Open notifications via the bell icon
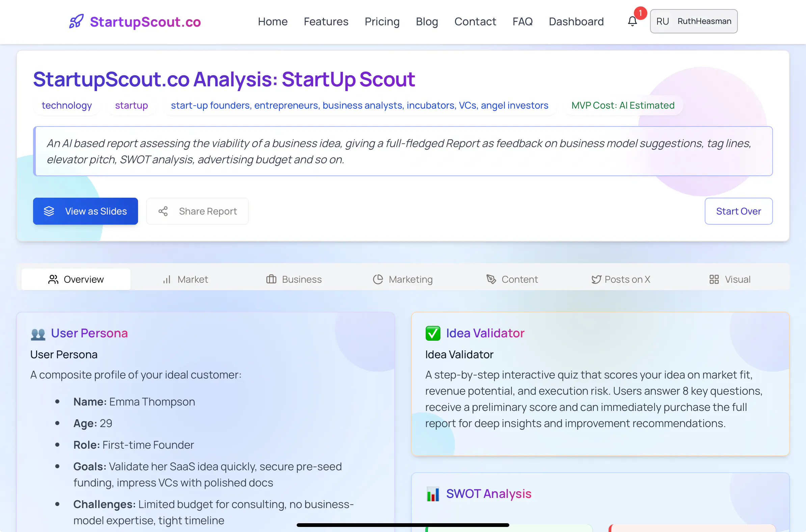806x532 pixels. point(632,21)
